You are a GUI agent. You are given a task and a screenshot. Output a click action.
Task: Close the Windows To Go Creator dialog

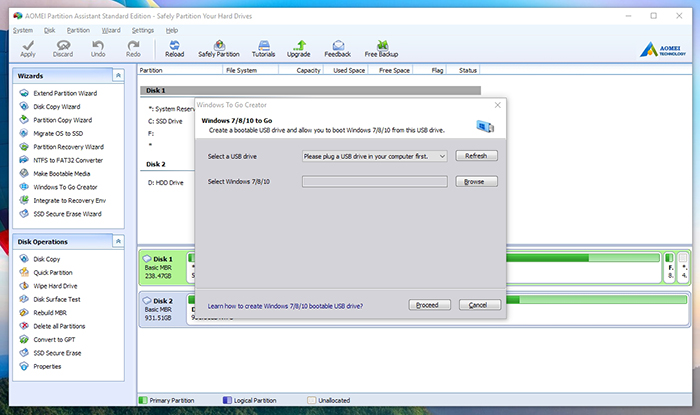point(498,105)
